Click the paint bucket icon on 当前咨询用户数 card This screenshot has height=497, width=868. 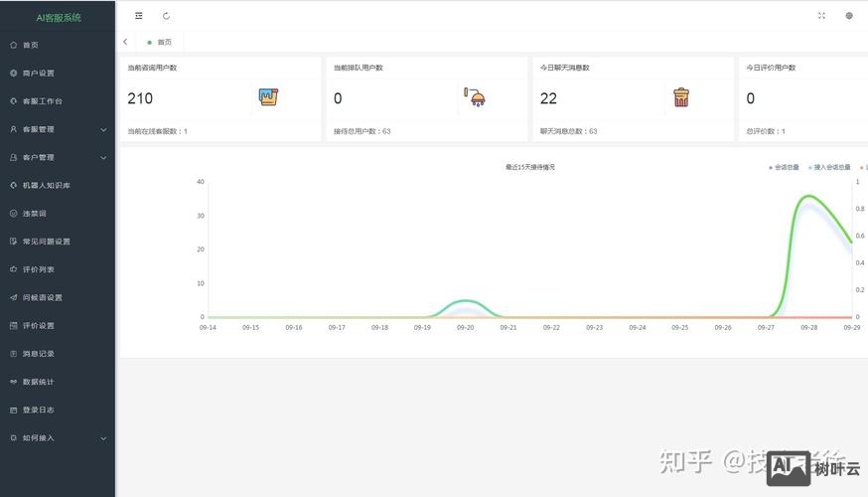coord(268,97)
